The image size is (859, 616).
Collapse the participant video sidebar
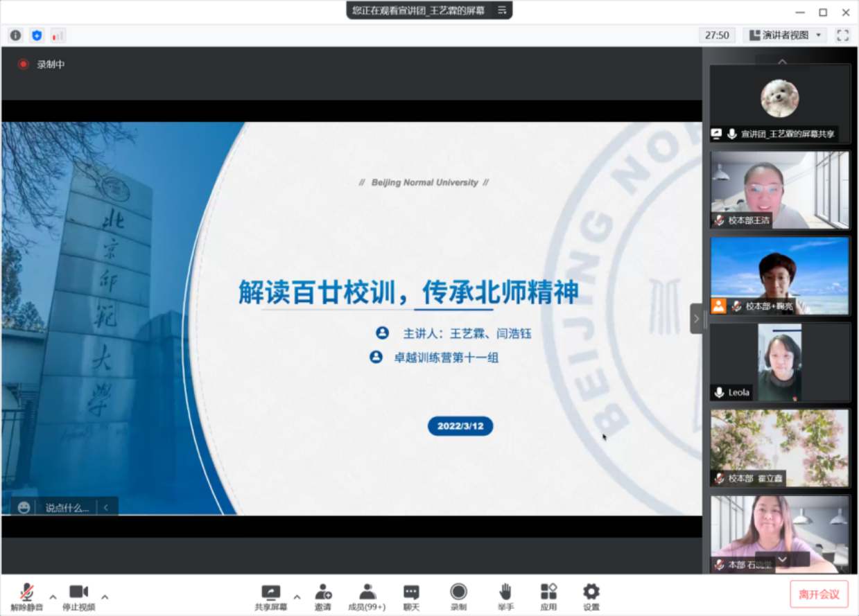[x=697, y=319]
